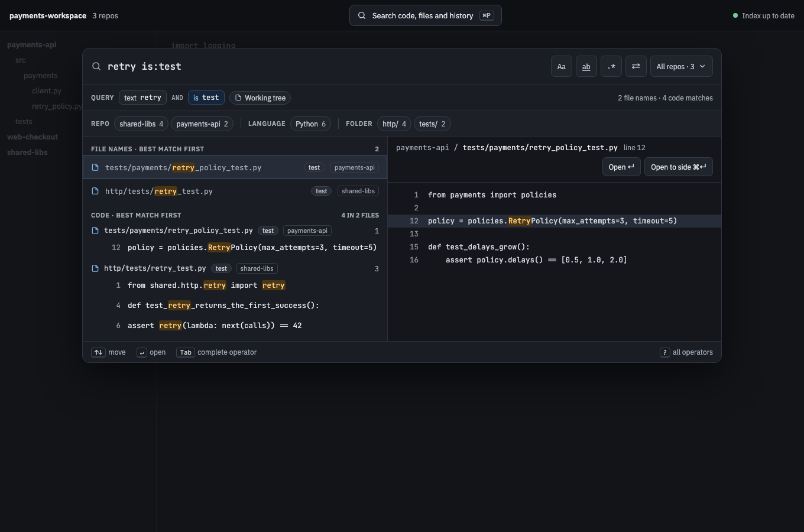Toggle whole-word ab match option

[586, 67]
